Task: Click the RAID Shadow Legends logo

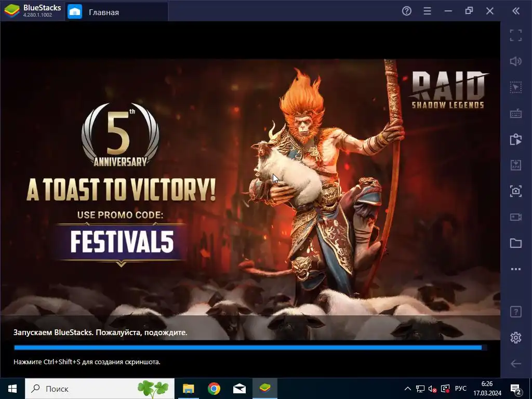Action: (x=448, y=90)
